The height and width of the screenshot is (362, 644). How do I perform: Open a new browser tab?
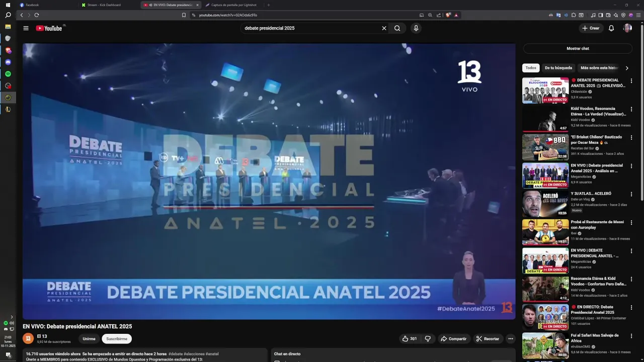(x=268, y=5)
